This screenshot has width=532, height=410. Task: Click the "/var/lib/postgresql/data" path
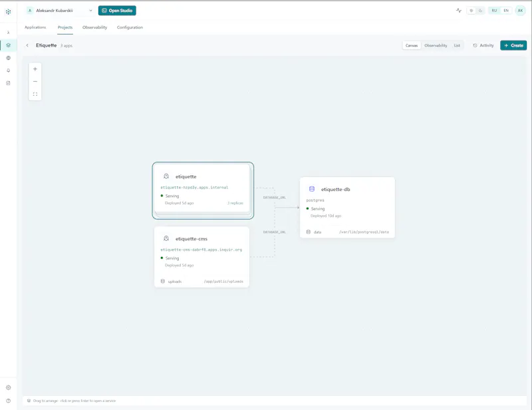point(364,232)
